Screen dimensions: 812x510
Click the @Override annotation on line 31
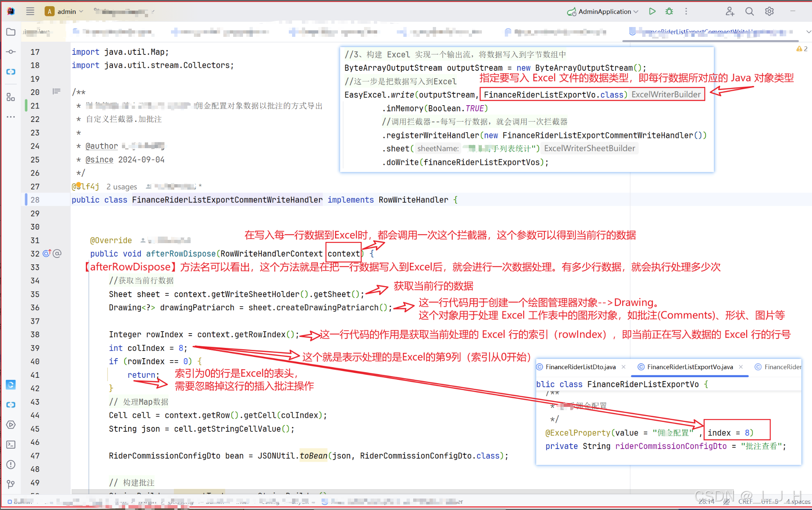pyautogui.click(x=111, y=240)
